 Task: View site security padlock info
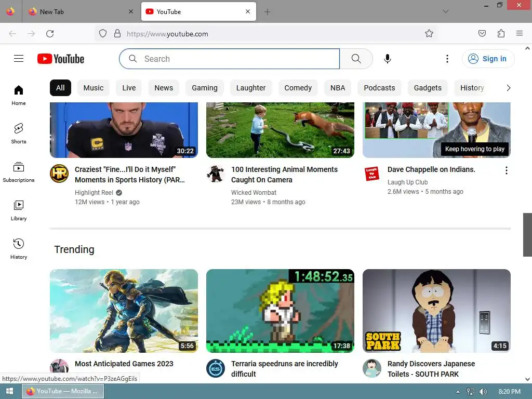point(117,33)
